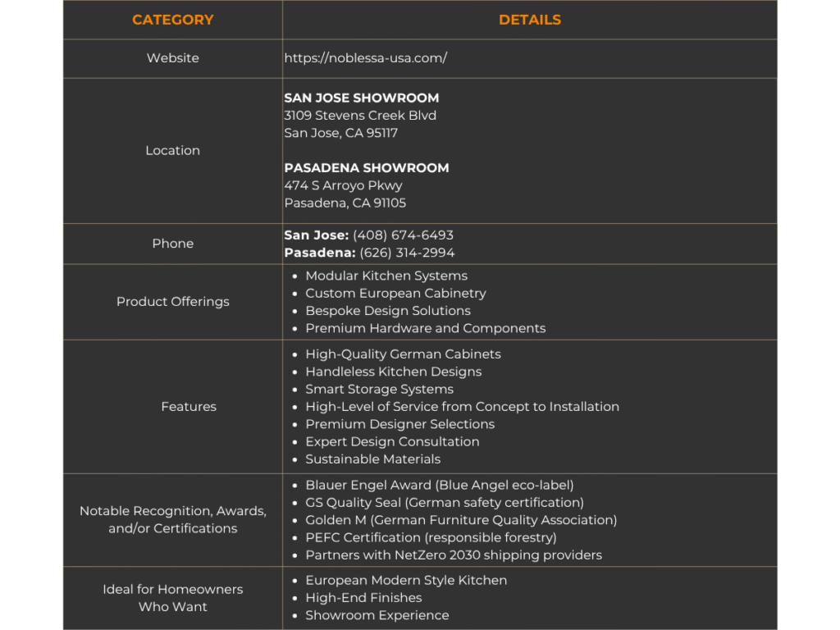The width and height of the screenshot is (840, 630).
Task: Click the Handleless Kitchen Designs bullet
Action: pyautogui.click(x=393, y=372)
